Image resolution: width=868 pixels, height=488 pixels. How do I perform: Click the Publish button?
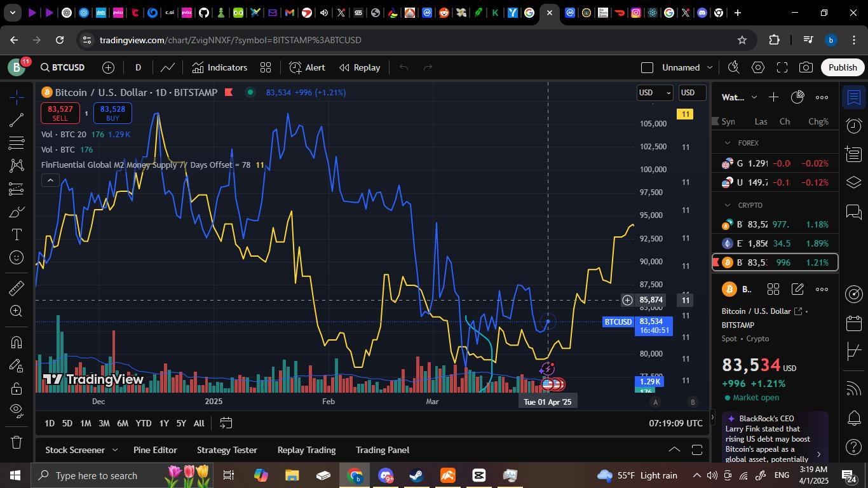(843, 67)
